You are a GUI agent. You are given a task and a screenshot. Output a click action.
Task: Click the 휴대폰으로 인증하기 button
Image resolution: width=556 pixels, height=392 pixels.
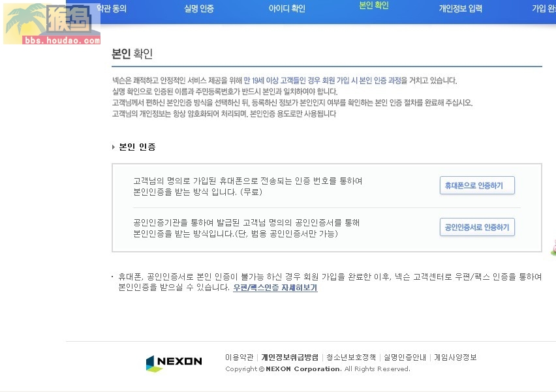point(477,185)
